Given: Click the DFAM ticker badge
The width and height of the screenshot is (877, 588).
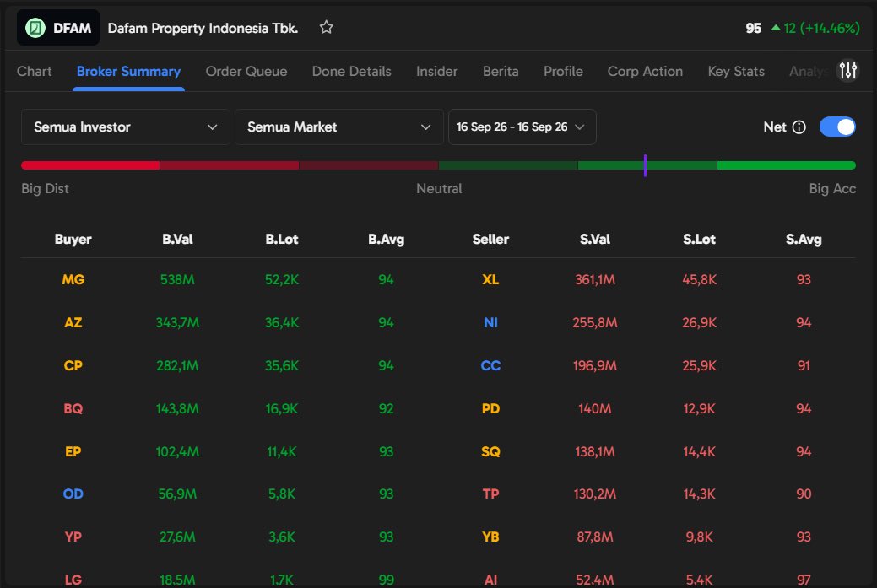Looking at the screenshot, I should pyautogui.click(x=58, y=27).
